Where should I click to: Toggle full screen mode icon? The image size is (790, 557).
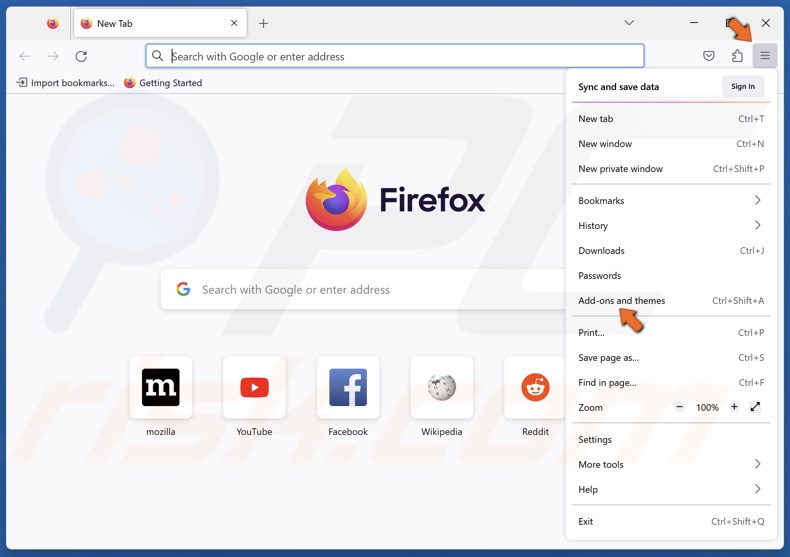[x=755, y=407]
